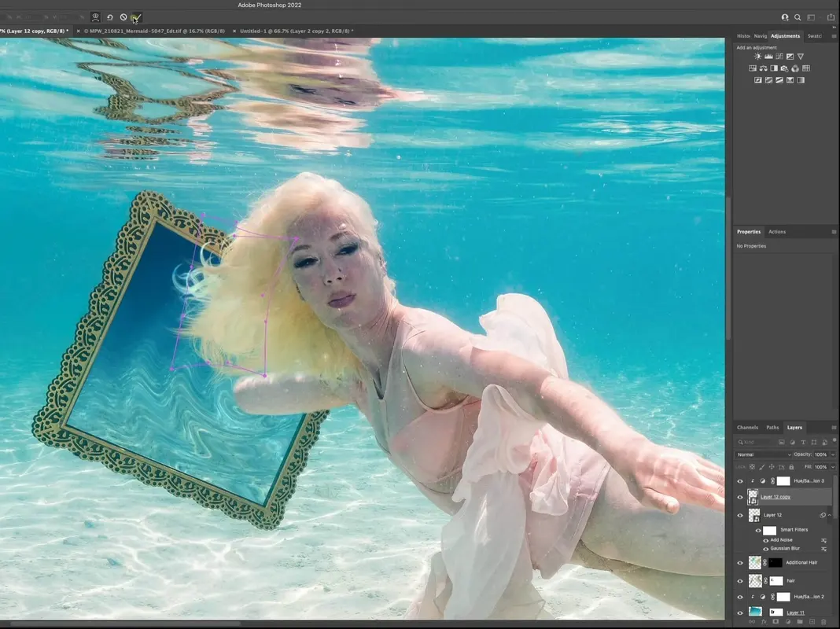Open the layer style fx menu
The height and width of the screenshot is (629, 840).
(x=764, y=621)
